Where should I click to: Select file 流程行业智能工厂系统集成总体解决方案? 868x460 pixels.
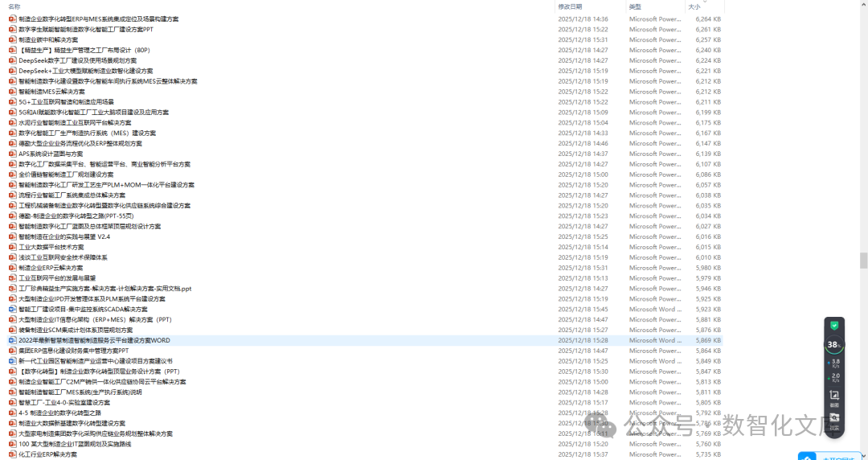(x=72, y=195)
